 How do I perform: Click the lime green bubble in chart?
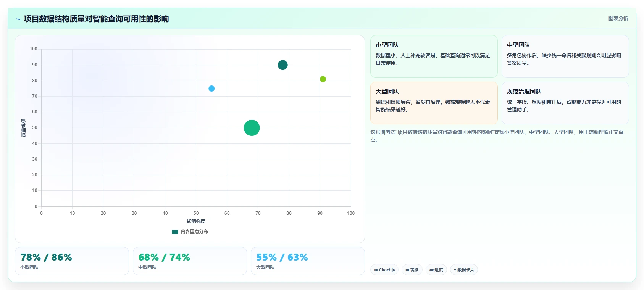pyautogui.click(x=323, y=79)
